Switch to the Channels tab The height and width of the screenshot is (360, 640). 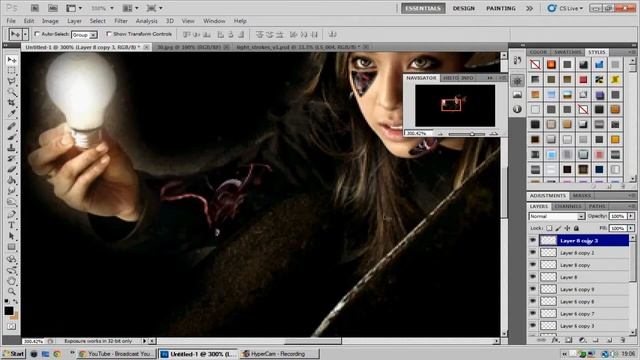[x=568, y=206]
